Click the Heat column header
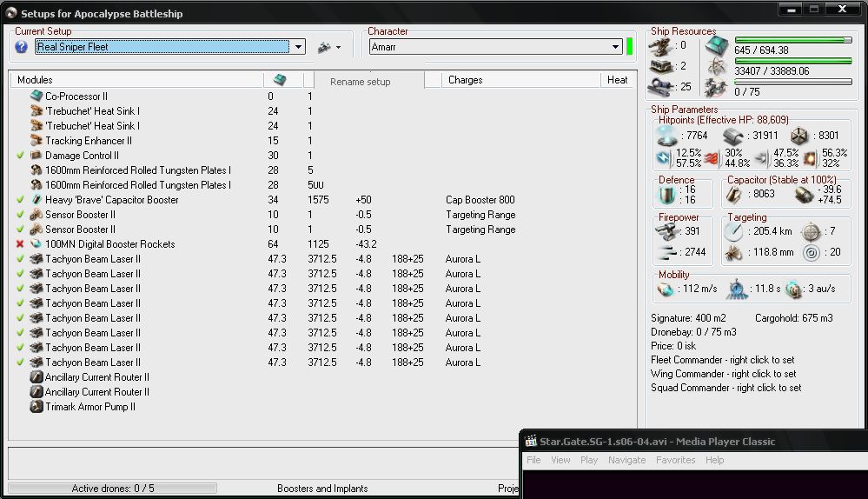The image size is (868, 499). coord(617,80)
